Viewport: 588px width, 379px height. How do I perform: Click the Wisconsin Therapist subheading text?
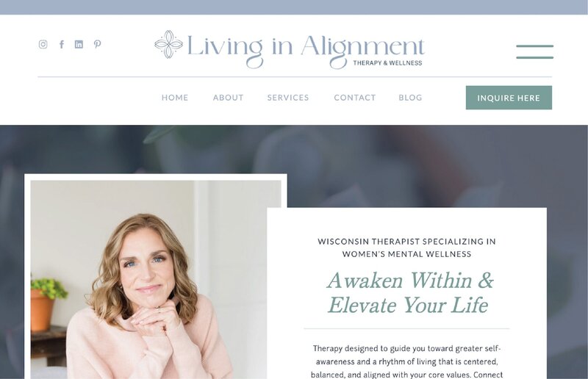pos(407,248)
